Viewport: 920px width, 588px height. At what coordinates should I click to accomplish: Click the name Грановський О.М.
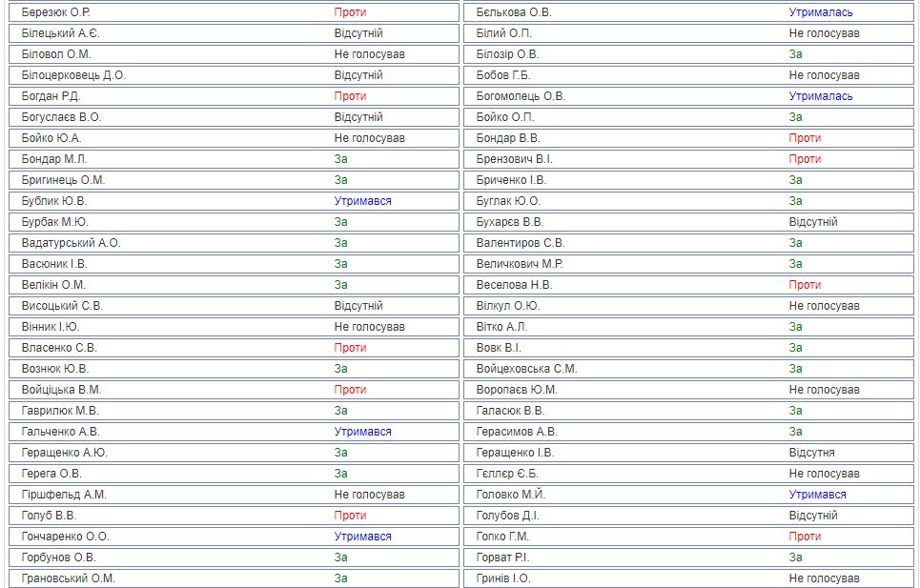[68, 578]
